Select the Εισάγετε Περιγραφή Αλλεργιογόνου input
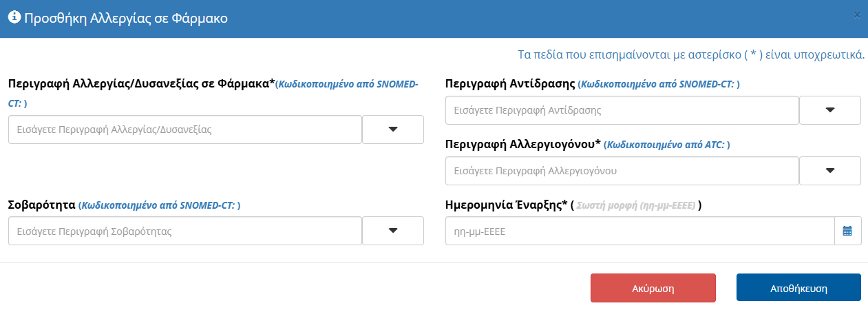Image resolution: width=868 pixels, height=310 pixels. 622,171
